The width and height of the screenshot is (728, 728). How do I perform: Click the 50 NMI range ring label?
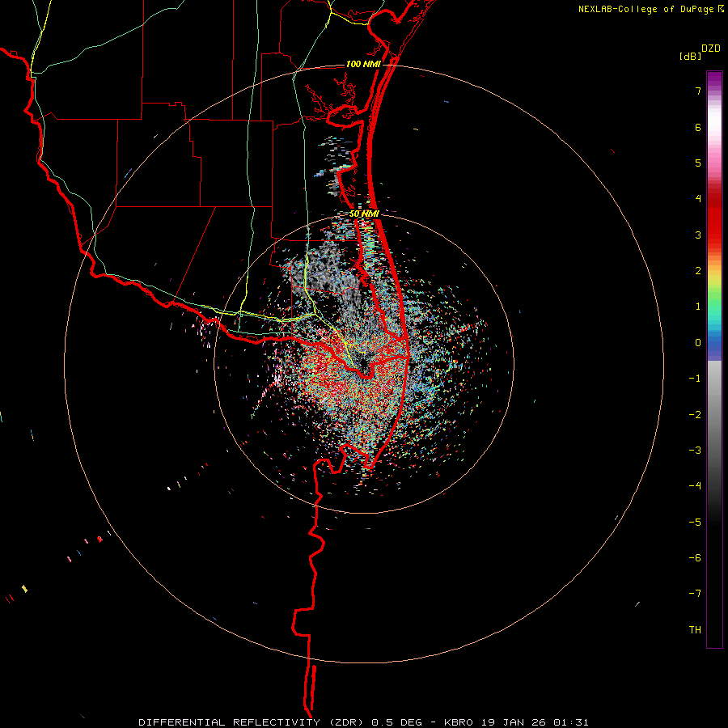[364, 214]
